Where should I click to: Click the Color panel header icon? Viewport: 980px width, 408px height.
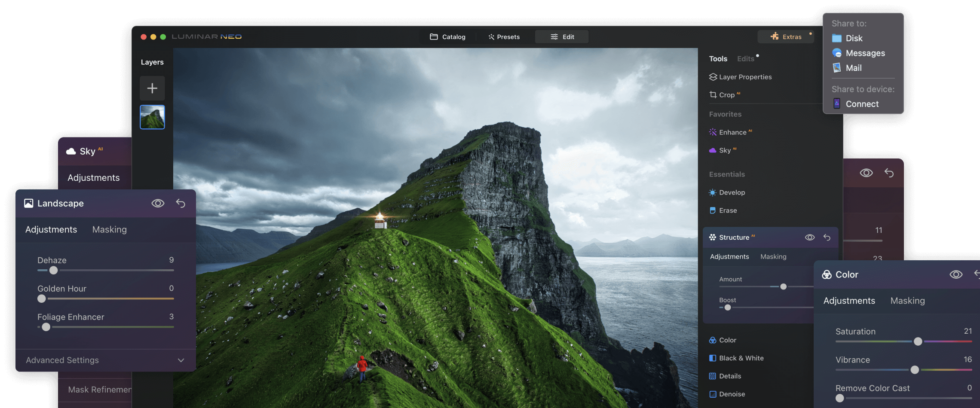pos(827,274)
